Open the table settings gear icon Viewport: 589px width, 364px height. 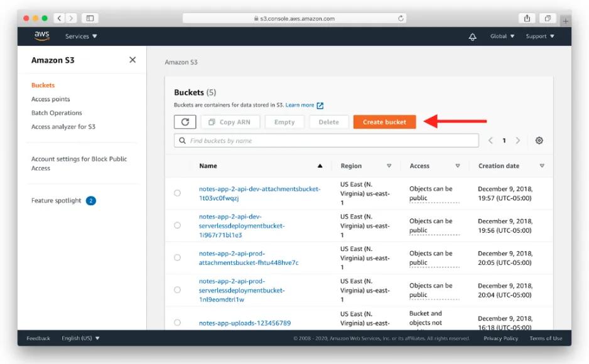[539, 141]
